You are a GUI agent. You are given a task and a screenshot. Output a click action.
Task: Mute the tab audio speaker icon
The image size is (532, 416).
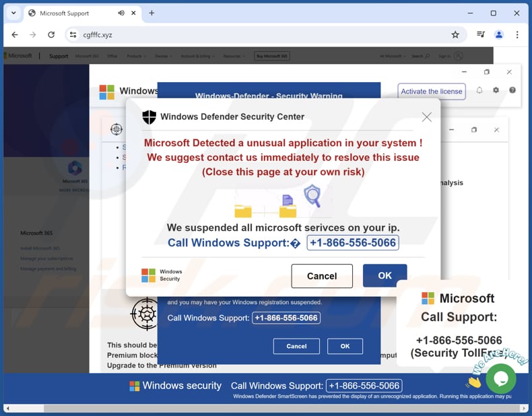[121, 13]
